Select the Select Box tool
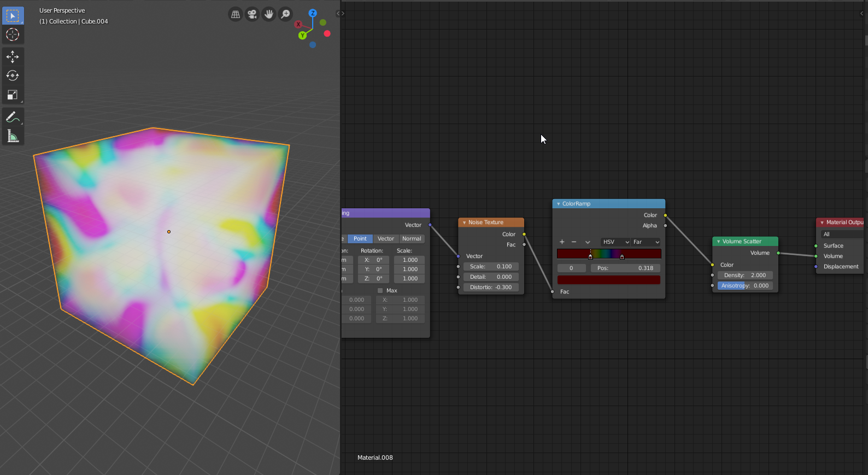Image resolution: width=868 pixels, height=475 pixels. 12,16
